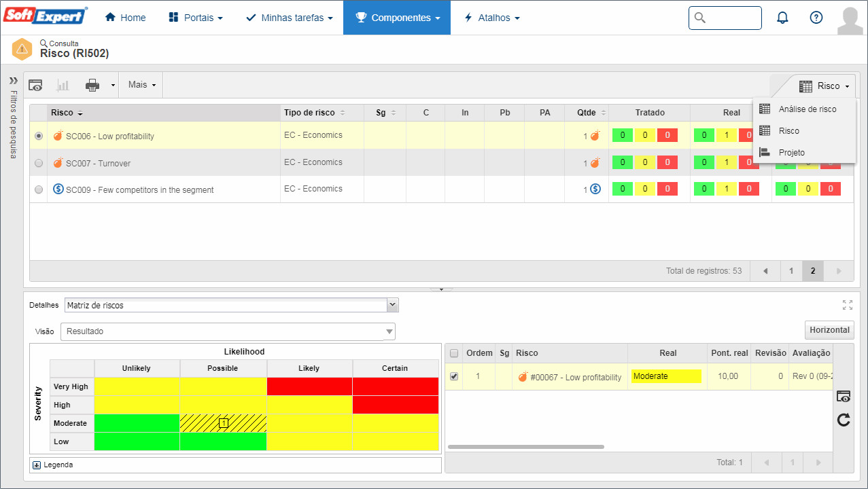The height and width of the screenshot is (489, 868).
Task: Click the printer toolbar icon
Action: tap(92, 85)
